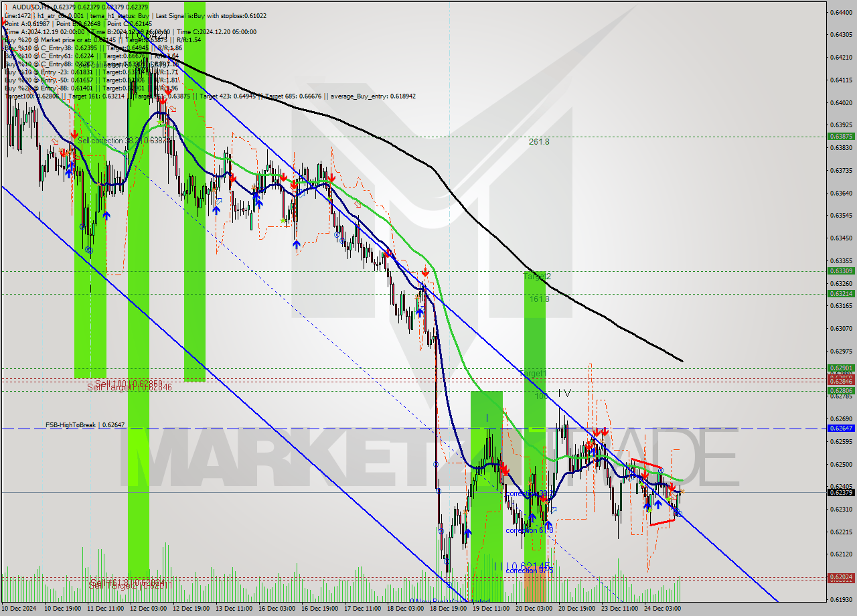
Task: Click the orange zone below 20 Dec column
Action: [x=535, y=583]
